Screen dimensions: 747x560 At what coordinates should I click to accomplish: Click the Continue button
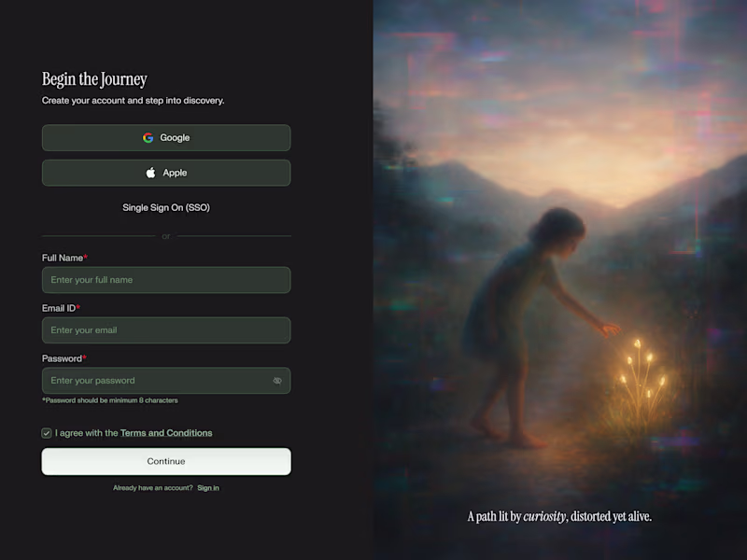tap(166, 461)
